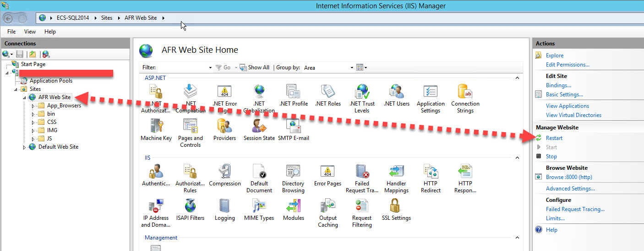Open the File menu
This screenshot has width=644, height=251.
coord(11,32)
